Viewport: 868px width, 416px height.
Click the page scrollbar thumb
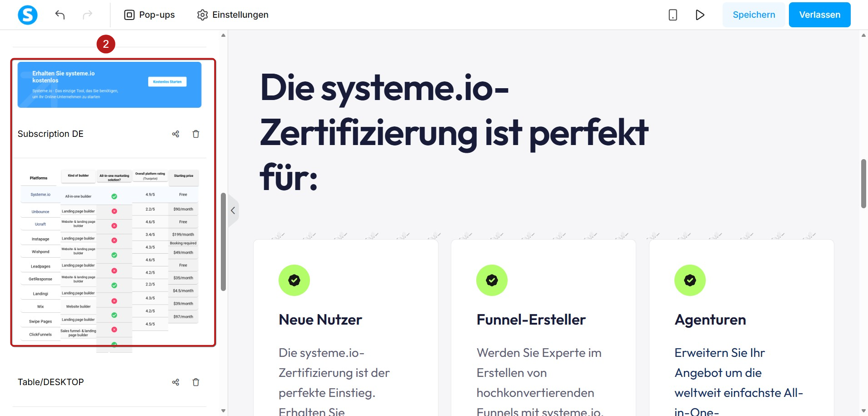[x=863, y=184]
